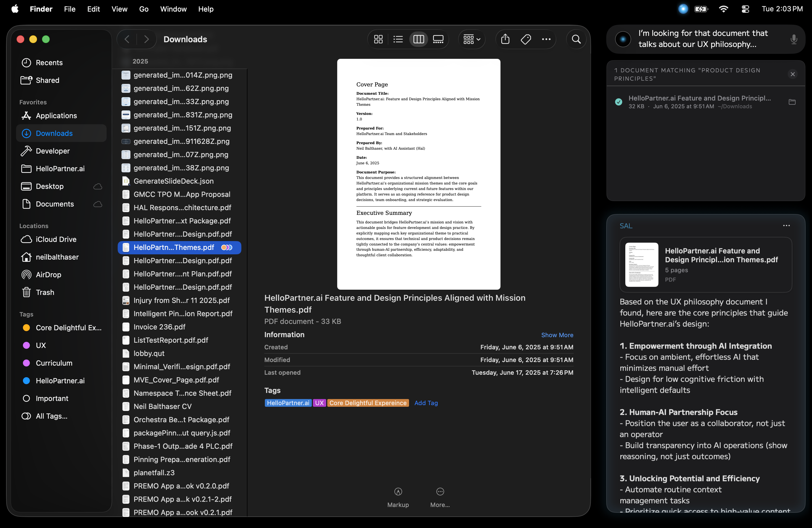Click the Add Tag link
This screenshot has width=812, height=528.
pyautogui.click(x=426, y=403)
